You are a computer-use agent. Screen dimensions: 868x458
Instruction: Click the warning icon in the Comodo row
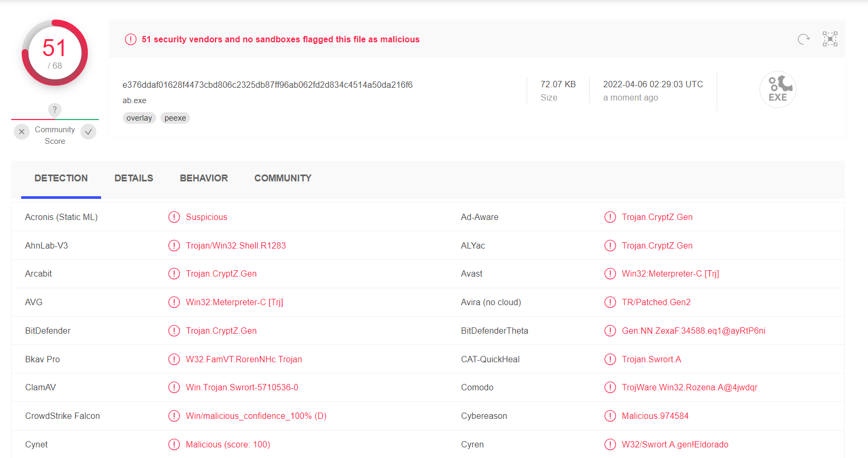[610, 388]
